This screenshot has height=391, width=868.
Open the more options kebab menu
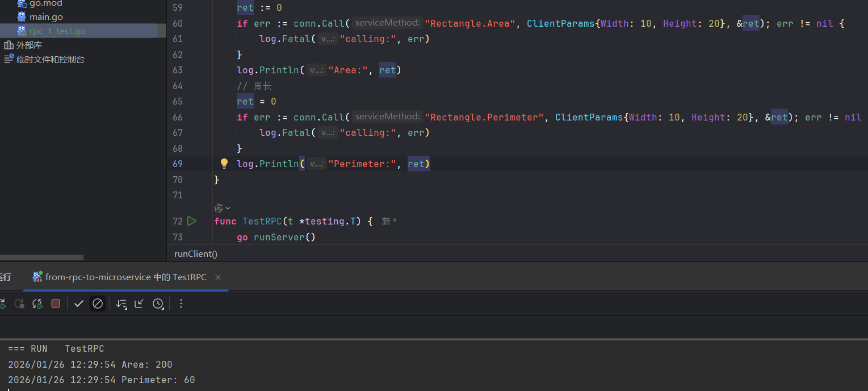point(181,303)
